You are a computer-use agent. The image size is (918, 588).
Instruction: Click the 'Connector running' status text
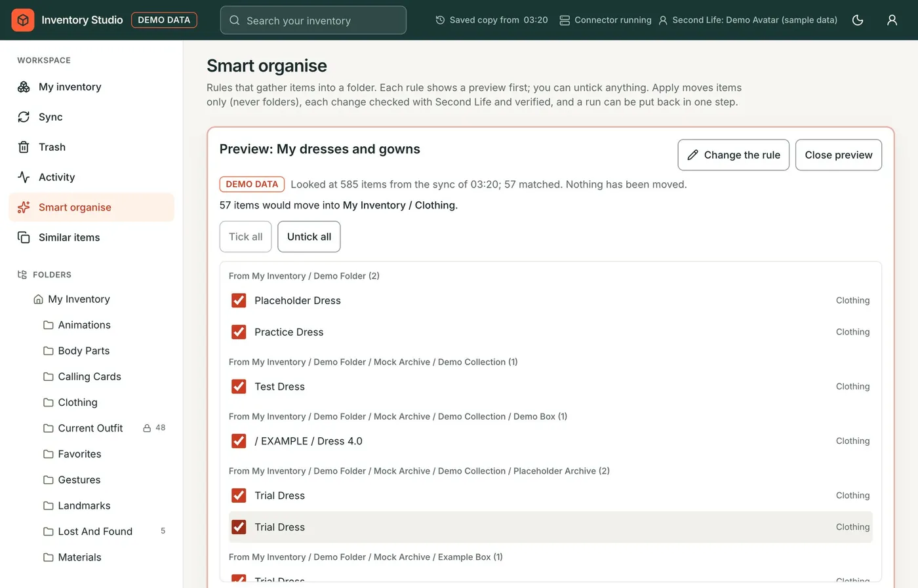coord(613,20)
